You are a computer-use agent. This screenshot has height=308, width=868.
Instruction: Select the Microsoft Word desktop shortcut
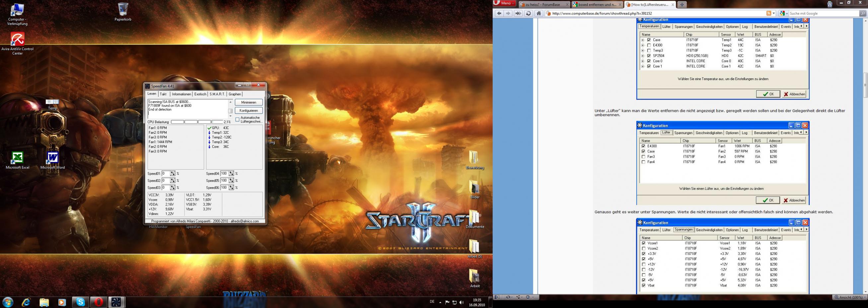click(x=52, y=160)
